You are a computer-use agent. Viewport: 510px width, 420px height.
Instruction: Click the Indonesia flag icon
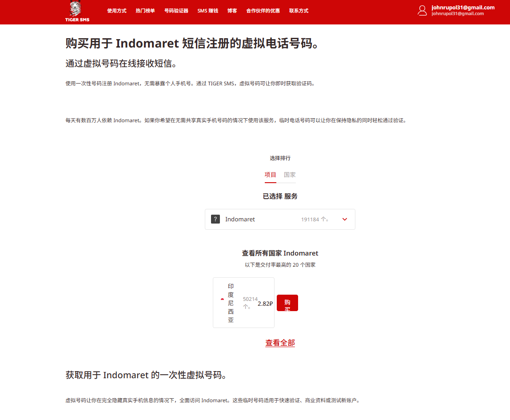pyautogui.click(x=222, y=299)
